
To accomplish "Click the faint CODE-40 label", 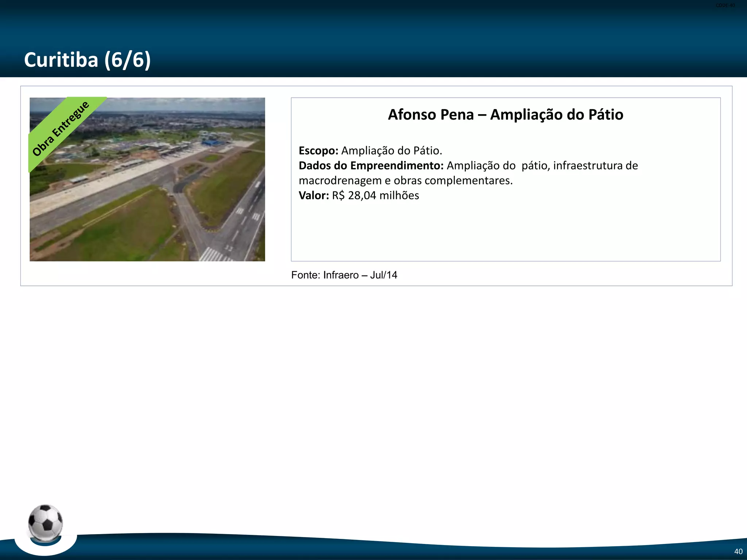I will pos(725,5).
